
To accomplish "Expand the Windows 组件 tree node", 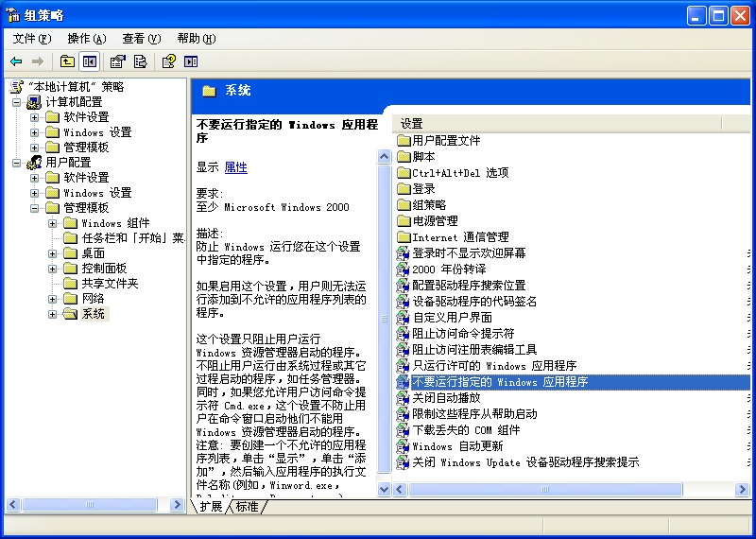I will pos(53,223).
